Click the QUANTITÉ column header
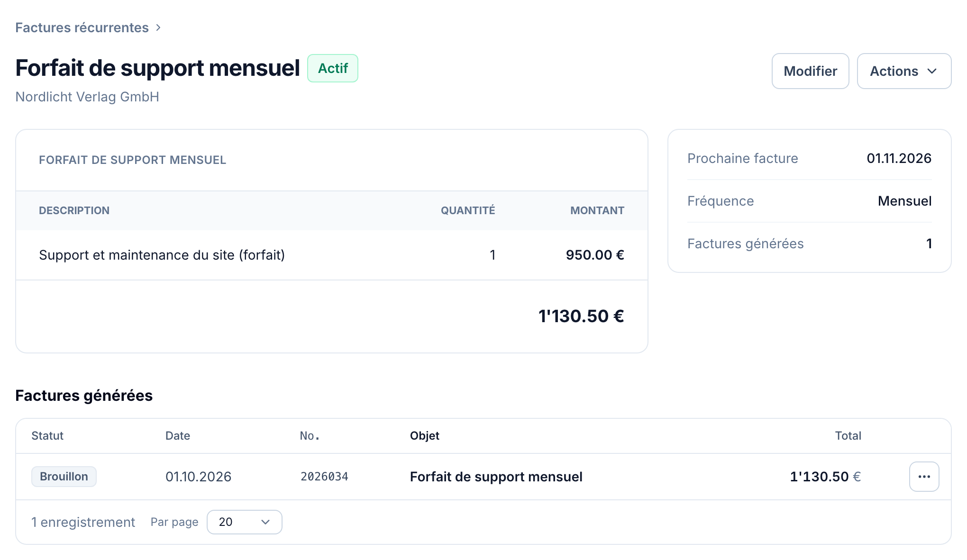The width and height of the screenshot is (967, 560). coord(468,210)
